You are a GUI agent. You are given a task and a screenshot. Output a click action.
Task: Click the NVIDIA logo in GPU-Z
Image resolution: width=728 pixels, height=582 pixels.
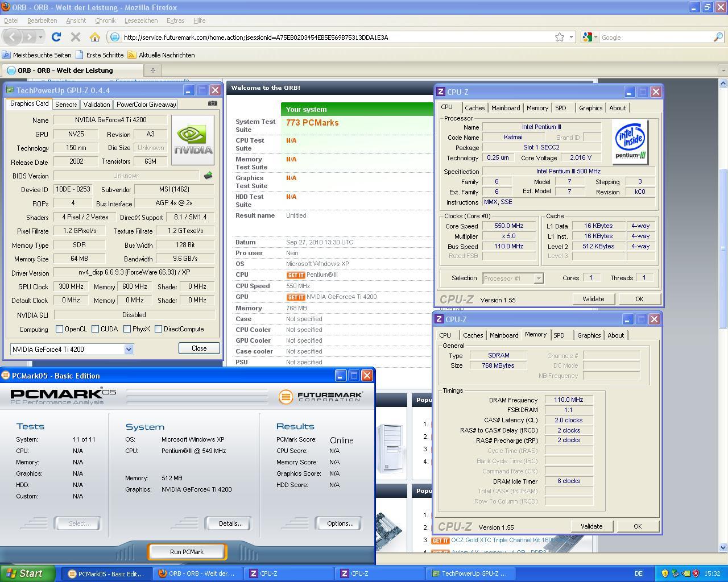pyautogui.click(x=193, y=140)
